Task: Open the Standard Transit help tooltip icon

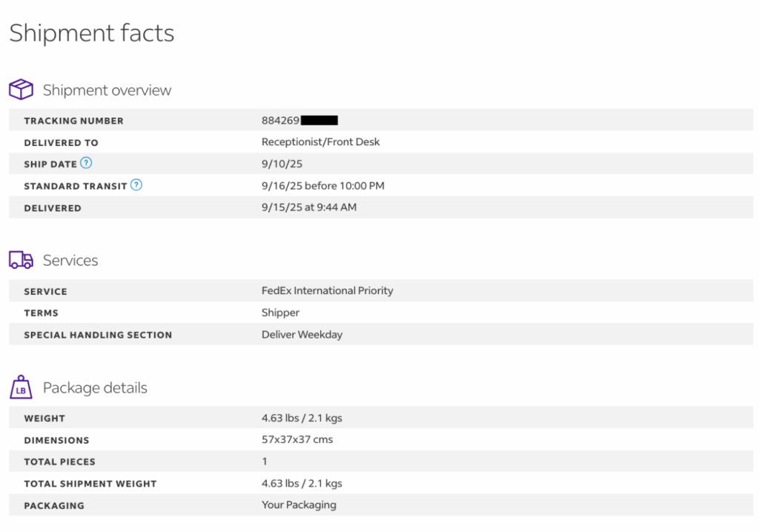Action: (136, 185)
